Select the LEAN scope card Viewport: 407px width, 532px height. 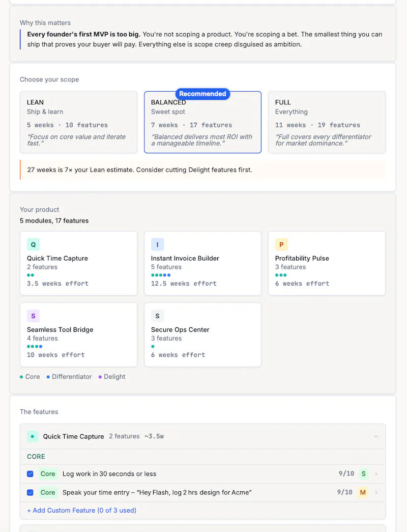(78, 122)
